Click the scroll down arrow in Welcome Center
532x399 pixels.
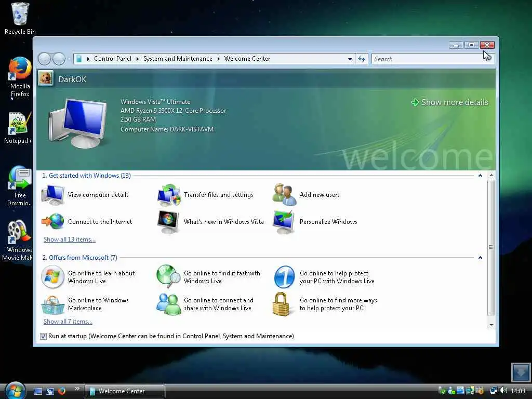(491, 325)
